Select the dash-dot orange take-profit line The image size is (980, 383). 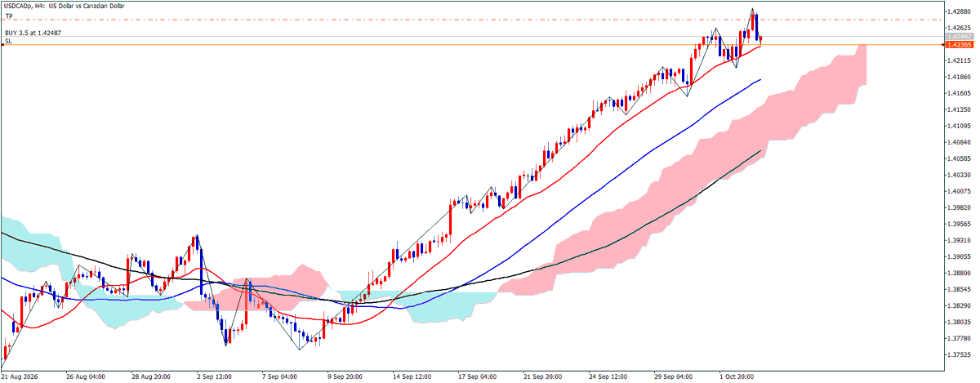point(474,20)
